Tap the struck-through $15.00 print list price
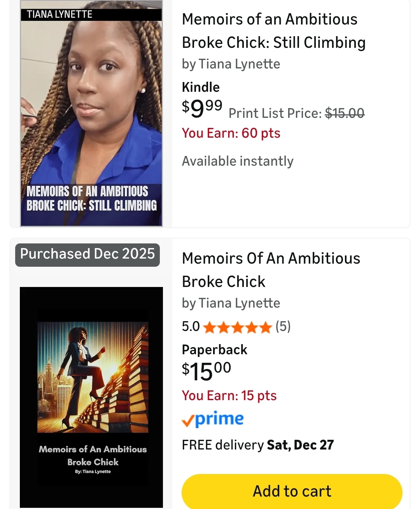This screenshot has width=420, height=509. click(345, 113)
